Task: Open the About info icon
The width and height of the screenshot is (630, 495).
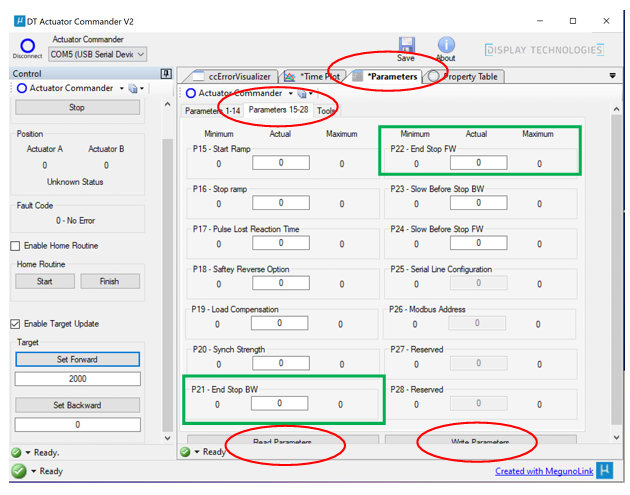Action: [446, 45]
